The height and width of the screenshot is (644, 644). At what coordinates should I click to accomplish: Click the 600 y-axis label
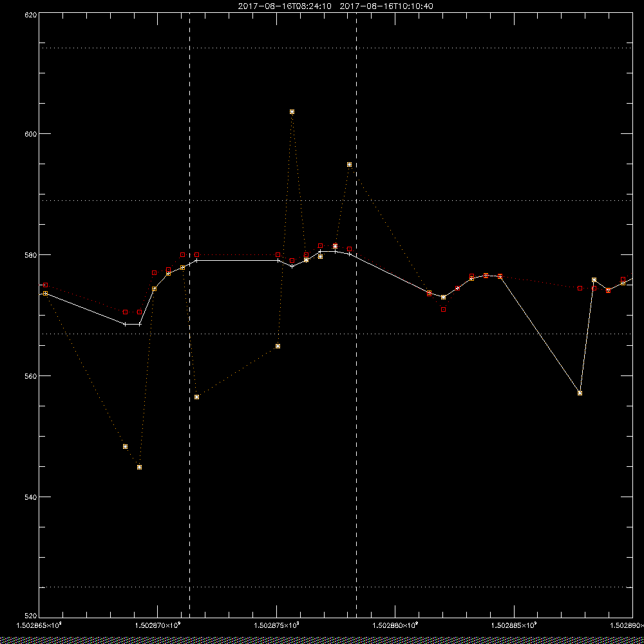(x=31, y=134)
